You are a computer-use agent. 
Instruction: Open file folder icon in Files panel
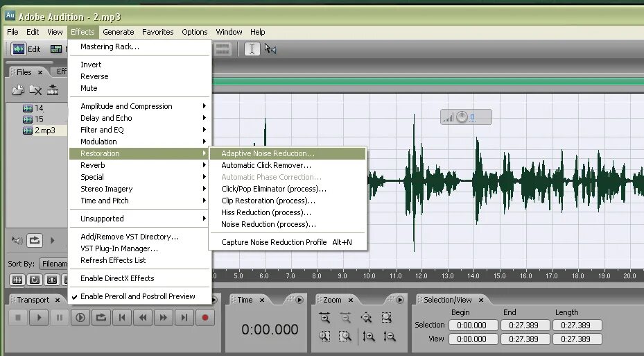point(17,90)
